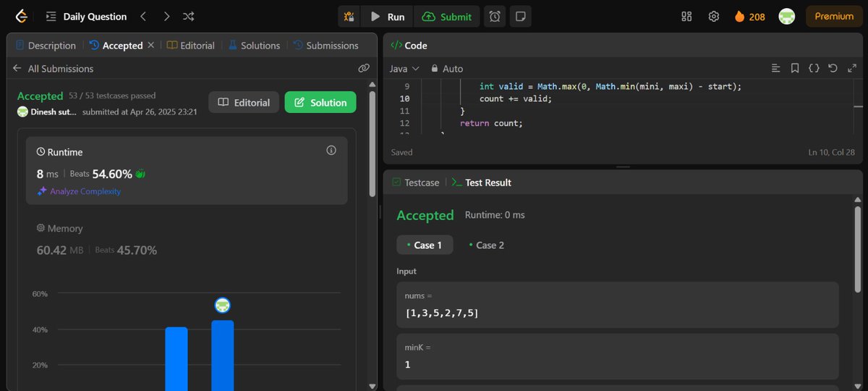Click the Editorial button in the submission result
The width and height of the screenshot is (868, 391).
pyautogui.click(x=244, y=102)
